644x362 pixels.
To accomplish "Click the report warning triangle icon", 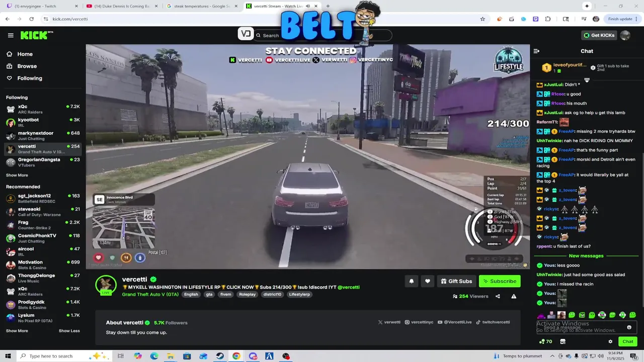I will (514, 297).
